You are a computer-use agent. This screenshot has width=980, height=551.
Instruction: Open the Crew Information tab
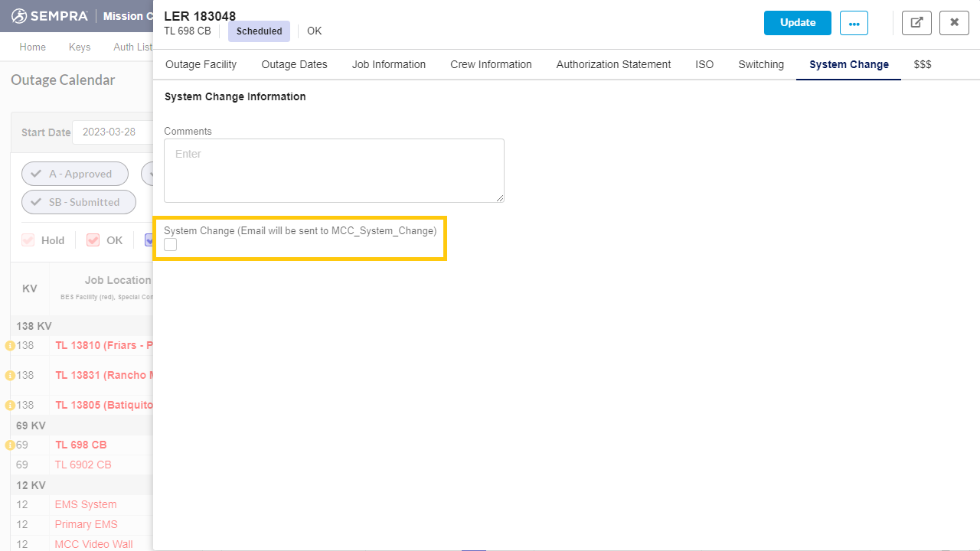[491, 64]
